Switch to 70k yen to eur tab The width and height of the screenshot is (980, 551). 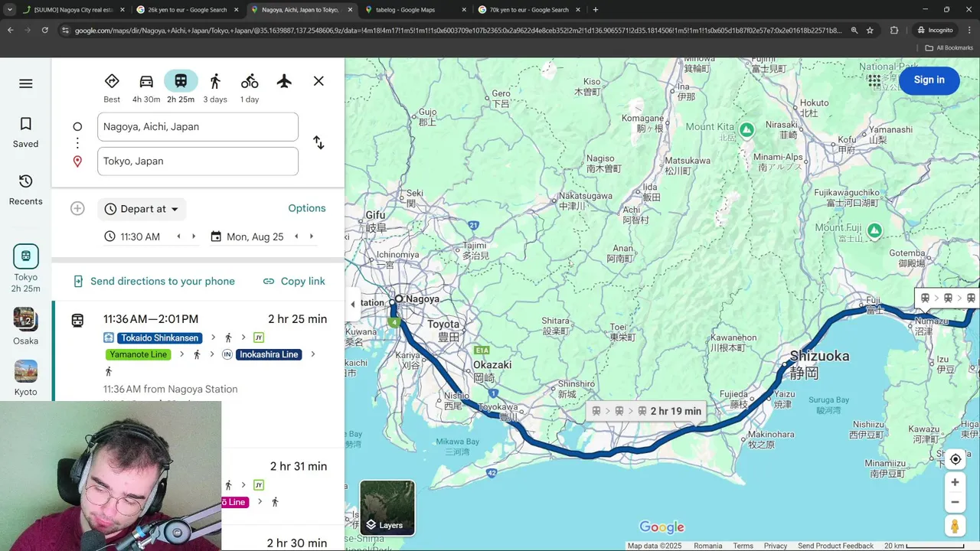point(531,10)
